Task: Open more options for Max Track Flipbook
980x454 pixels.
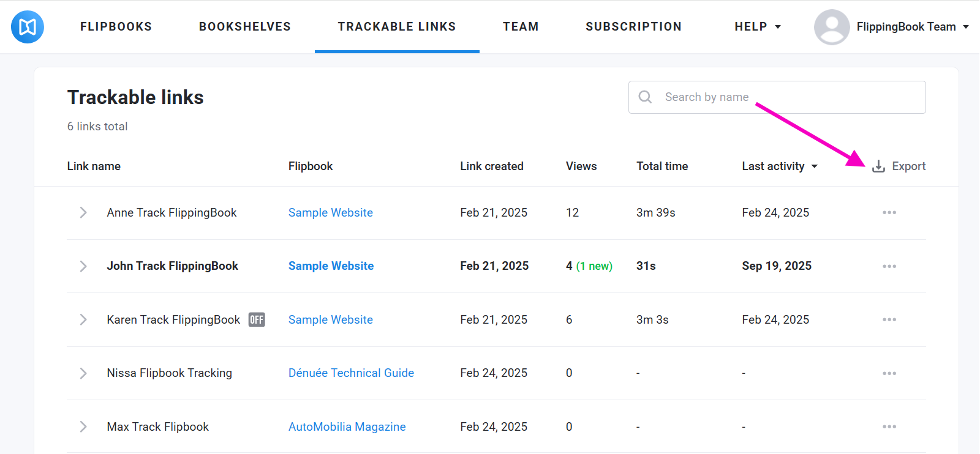Action: [889, 426]
